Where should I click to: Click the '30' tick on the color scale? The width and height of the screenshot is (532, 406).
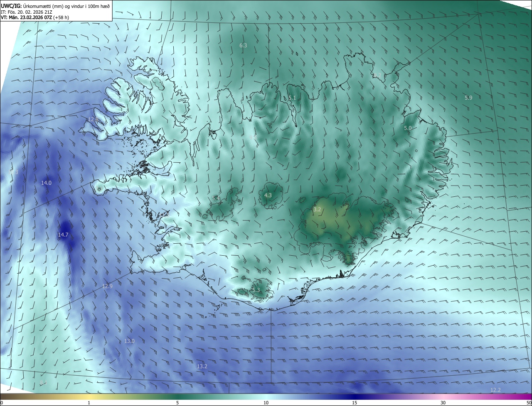443,403
